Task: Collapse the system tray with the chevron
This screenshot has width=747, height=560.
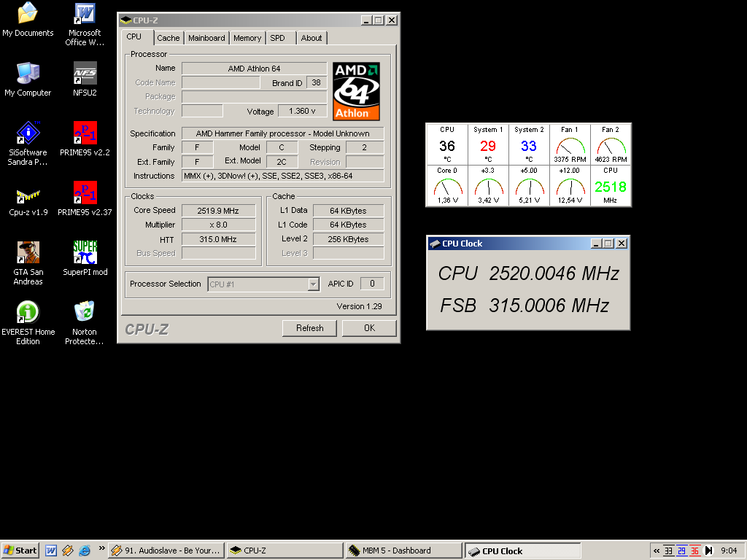Action: (x=656, y=551)
